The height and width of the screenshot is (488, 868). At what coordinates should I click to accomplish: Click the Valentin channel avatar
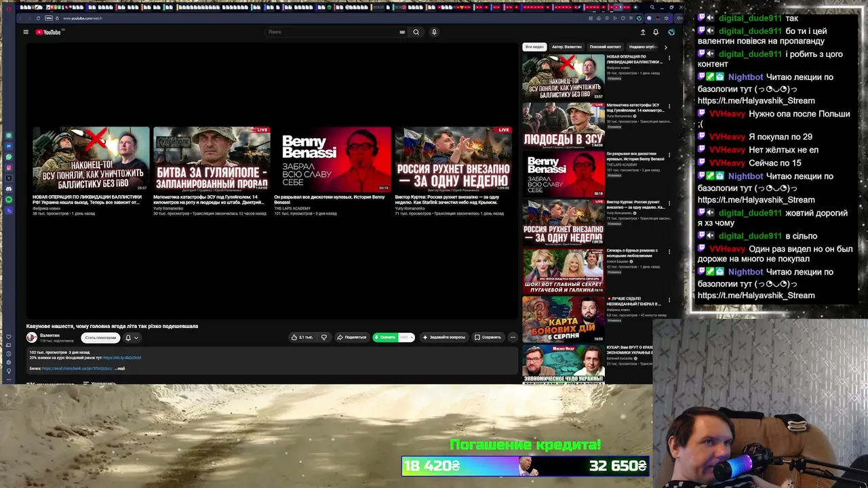pyautogui.click(x=31, y=338)
